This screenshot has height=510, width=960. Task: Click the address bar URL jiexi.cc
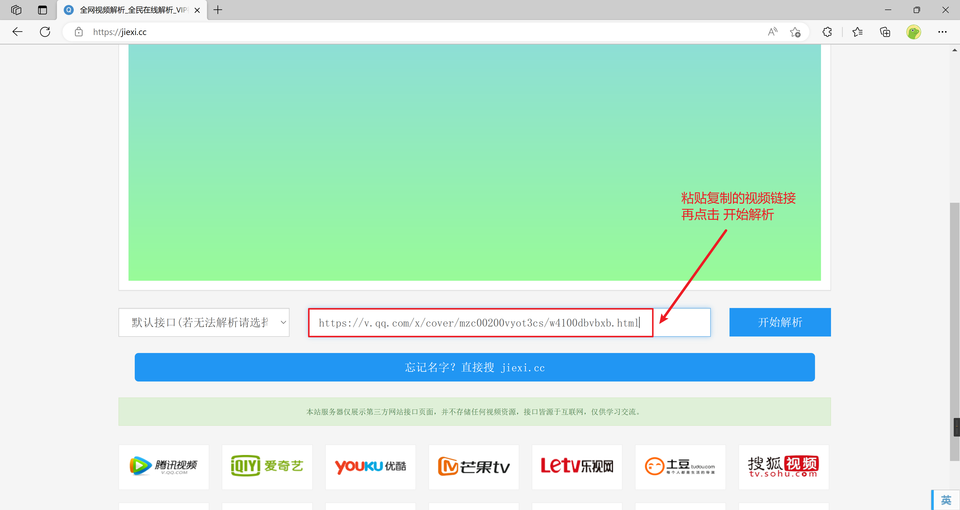(119, 32)
